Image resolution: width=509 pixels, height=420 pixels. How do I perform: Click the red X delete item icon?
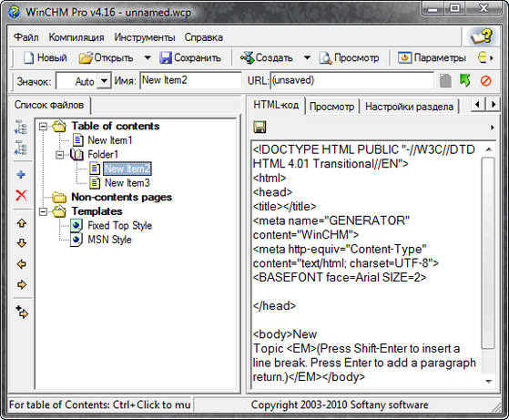pyautogui.click(x=21, y=195)
